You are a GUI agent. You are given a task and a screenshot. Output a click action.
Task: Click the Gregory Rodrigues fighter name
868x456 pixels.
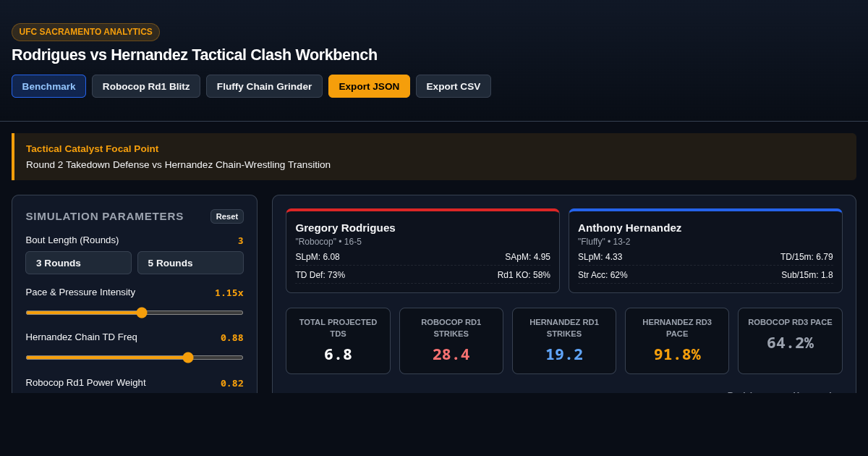coord(345,228)
